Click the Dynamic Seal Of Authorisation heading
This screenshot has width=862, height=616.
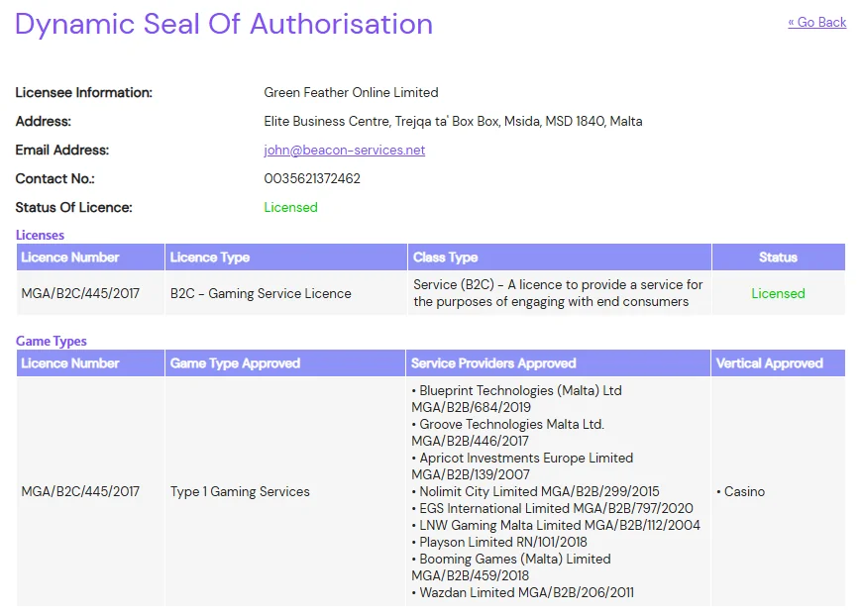pyautogui.click(x=224, y=24)
